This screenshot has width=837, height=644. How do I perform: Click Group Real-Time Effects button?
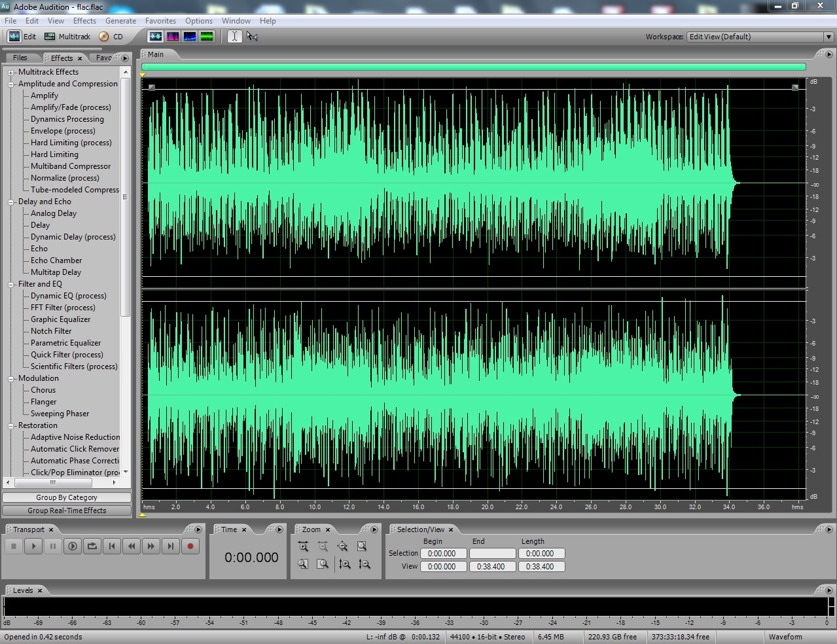(x=67, y=510)
